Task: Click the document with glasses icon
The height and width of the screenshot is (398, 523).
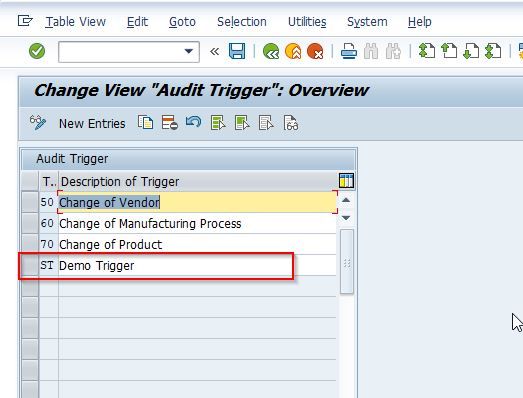Action: 291,123
